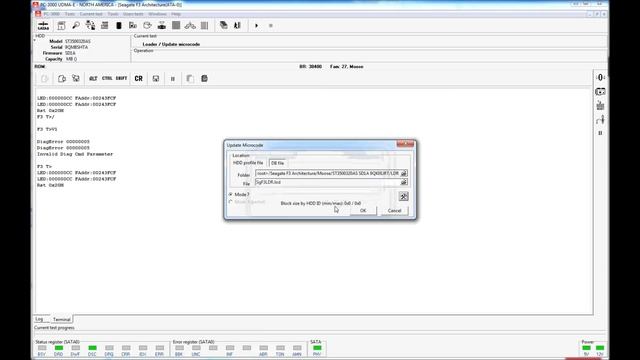The width and height of the screenshot is (640, 360).
Task: Select the greyed-out mode radio below Mode 7
Action: 231,202
